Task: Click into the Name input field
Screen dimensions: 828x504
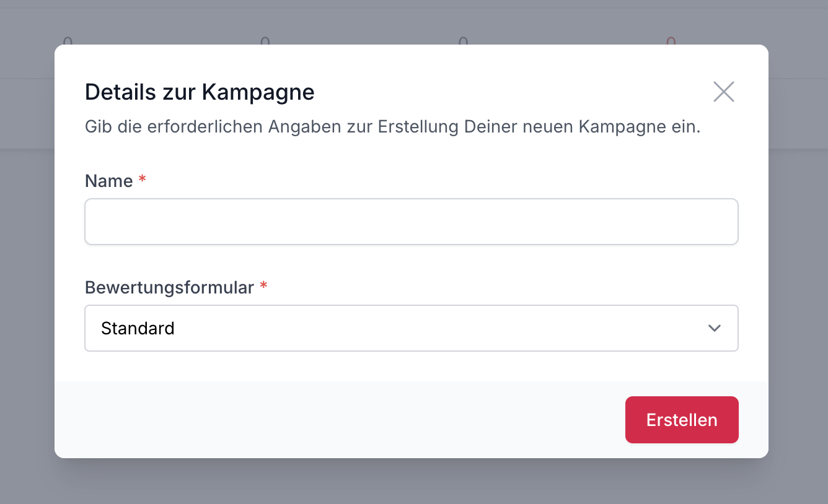Action: (x=411, y=222)
